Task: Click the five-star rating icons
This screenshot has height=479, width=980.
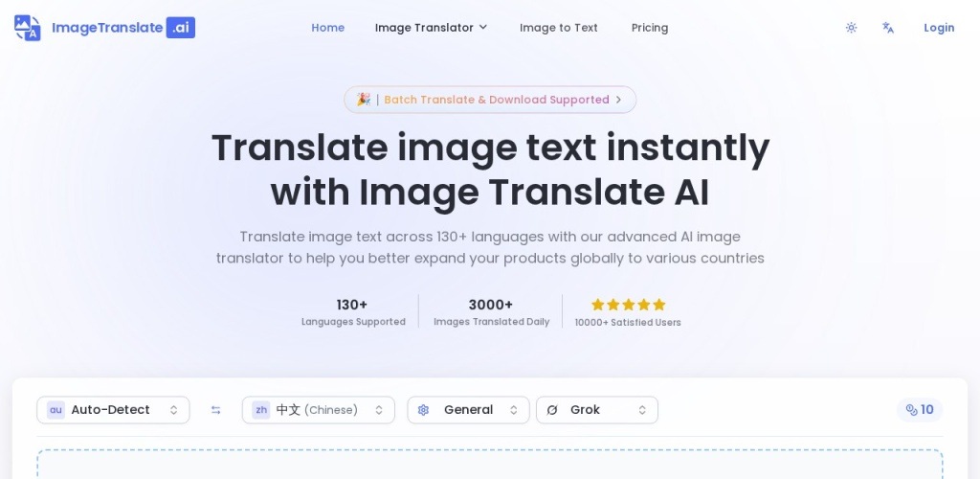Action: coord(628,305)
